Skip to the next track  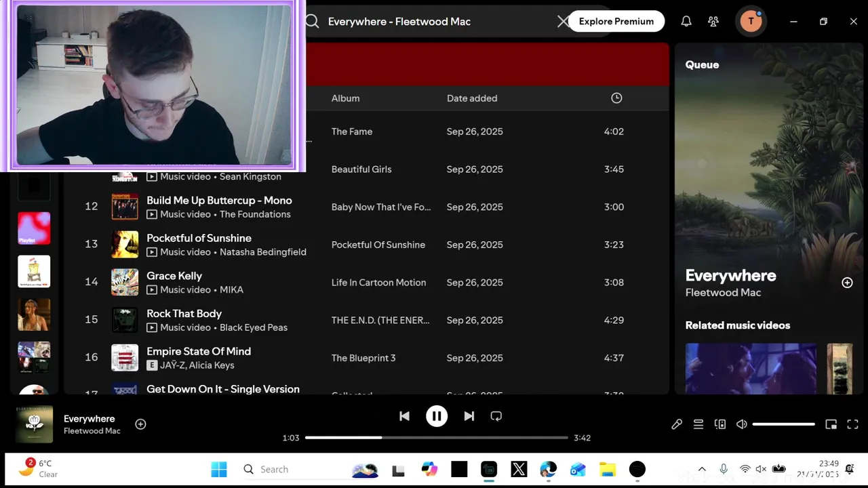[469, 416]
